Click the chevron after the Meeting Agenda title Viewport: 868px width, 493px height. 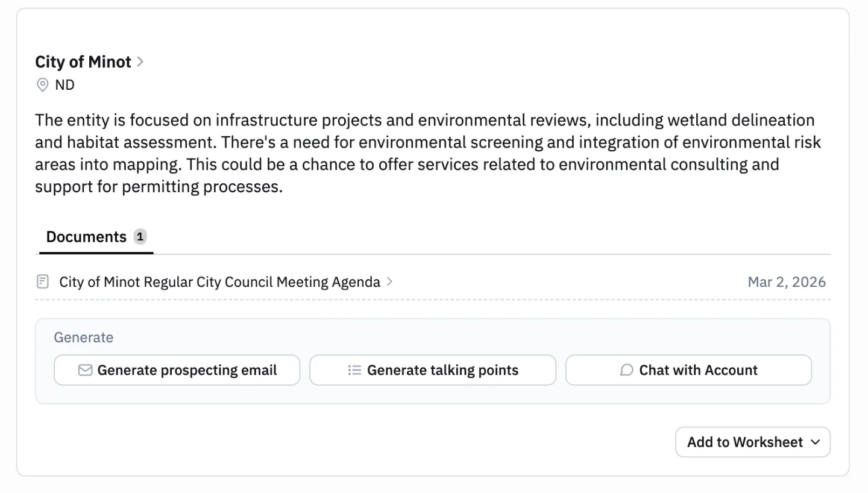pyautogui.click(x=389, y=281)
